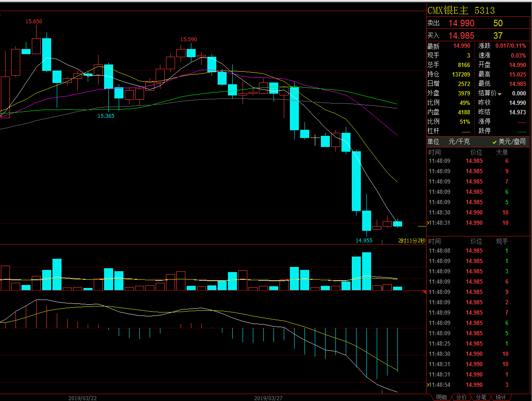
Task: Click the 15.650 high price label on the chart
Action: pos(34,21)
